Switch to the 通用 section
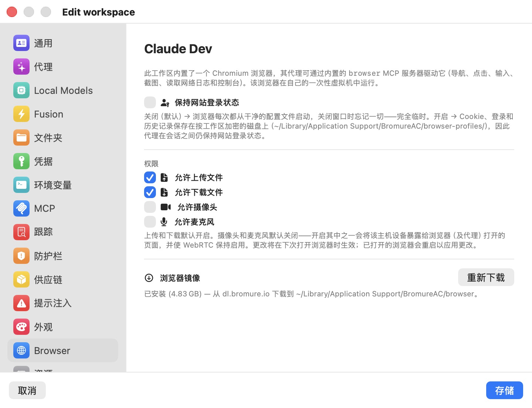 [63, 43]
